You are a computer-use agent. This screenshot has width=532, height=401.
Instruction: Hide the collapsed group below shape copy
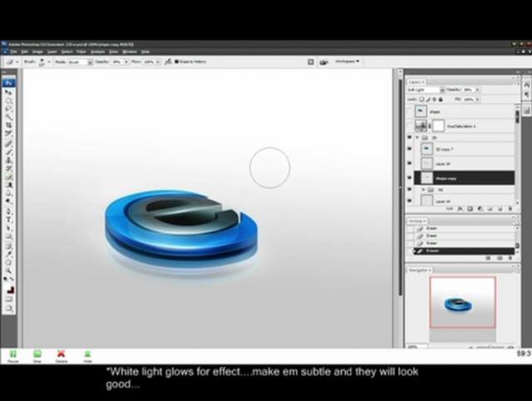click(x=410, y=189)
